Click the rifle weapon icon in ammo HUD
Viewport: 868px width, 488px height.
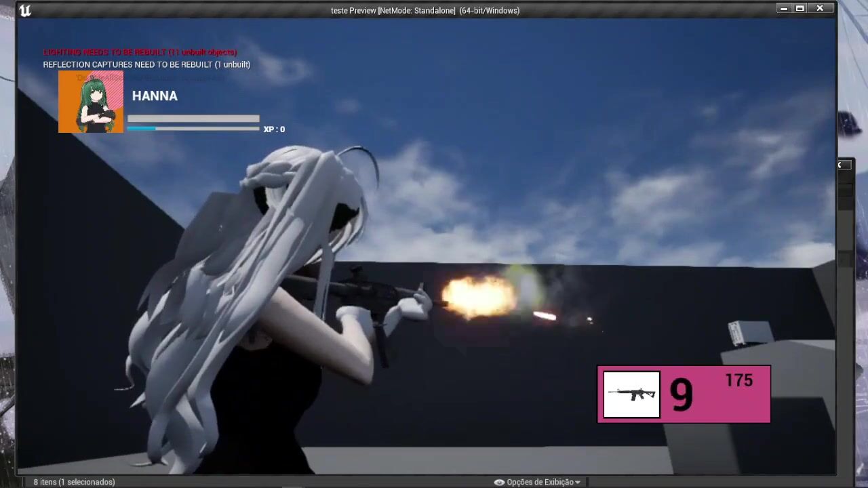coord(631,394)
